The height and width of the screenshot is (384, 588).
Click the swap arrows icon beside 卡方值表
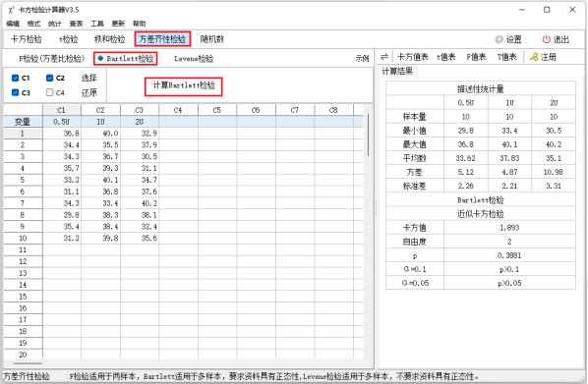tap(384, 57)
